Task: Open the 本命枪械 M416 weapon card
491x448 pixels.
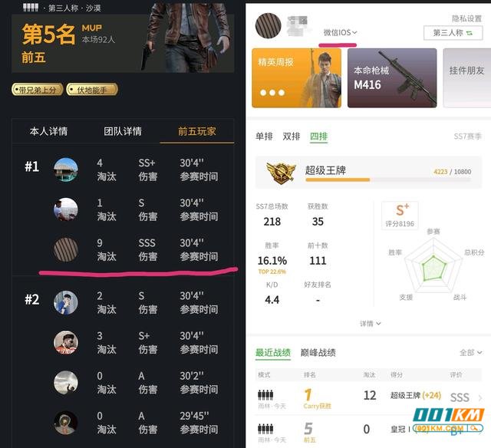Action: 392,78
